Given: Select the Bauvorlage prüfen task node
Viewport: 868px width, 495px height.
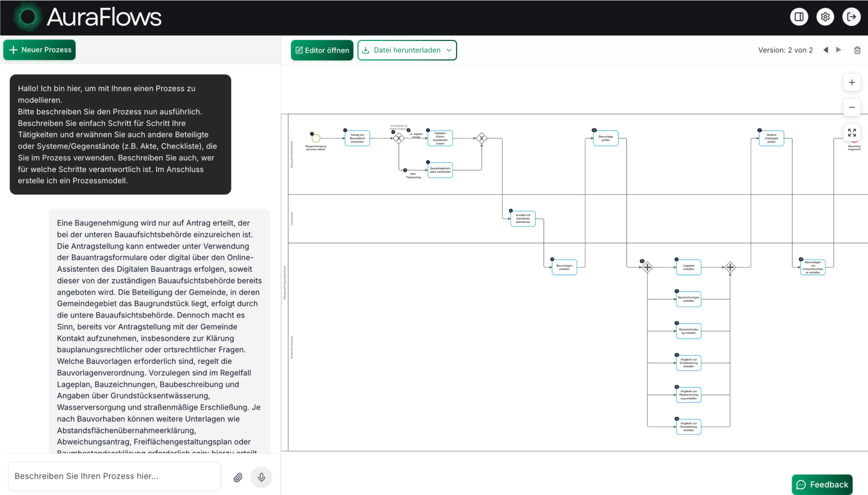Looking at the screenshot, I should point(606,138).
